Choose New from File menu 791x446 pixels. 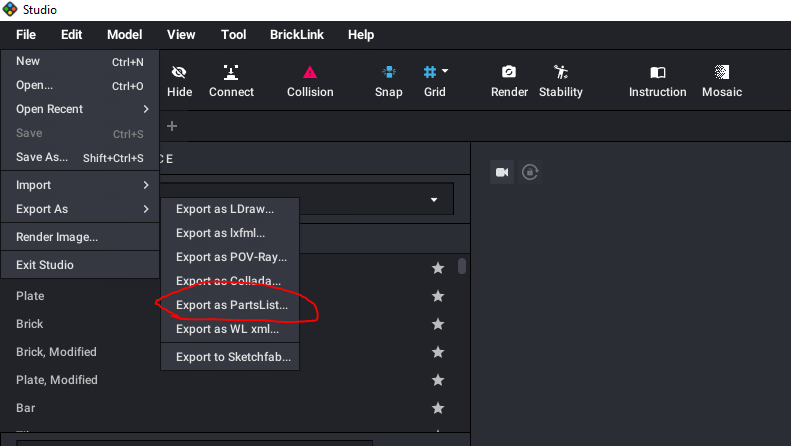coord(80,62)
